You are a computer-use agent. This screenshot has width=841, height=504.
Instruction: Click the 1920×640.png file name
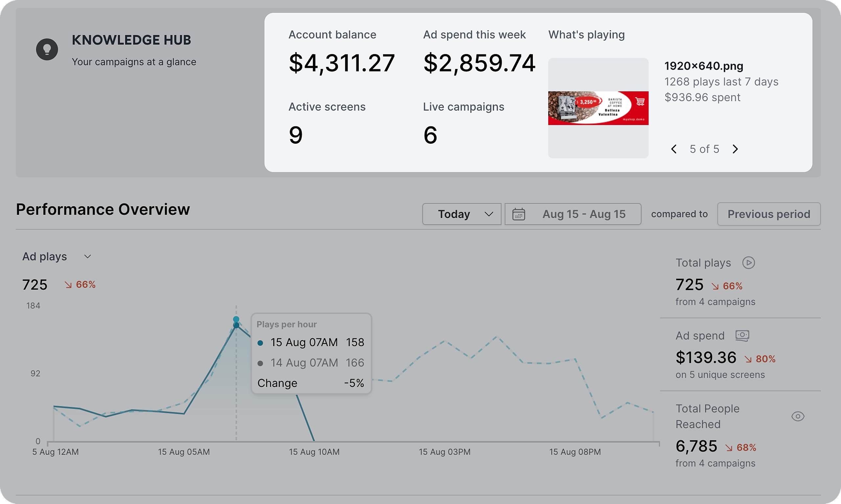tap(703, 66)
